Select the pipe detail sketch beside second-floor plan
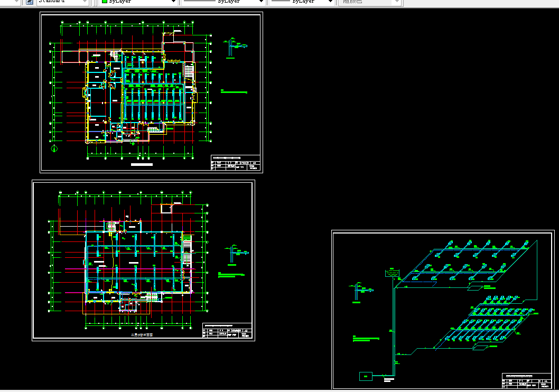The height and width of the screenshot is (392, 559). tap(236, 255)
